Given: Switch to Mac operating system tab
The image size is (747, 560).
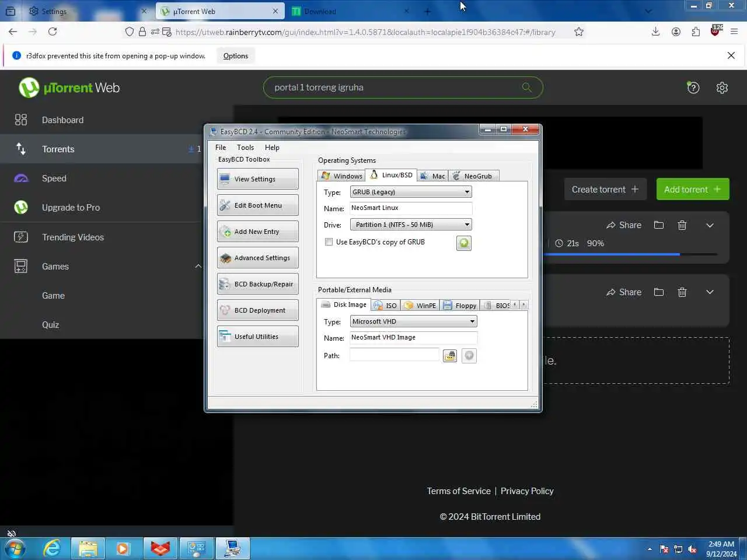Looking at the screenshot, I should pos(432,176).
